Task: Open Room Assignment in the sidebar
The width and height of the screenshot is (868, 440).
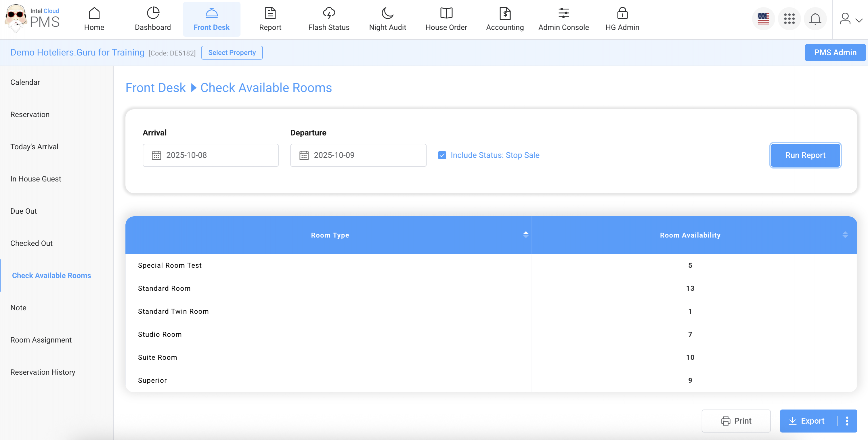Action: tap(41, 340)
